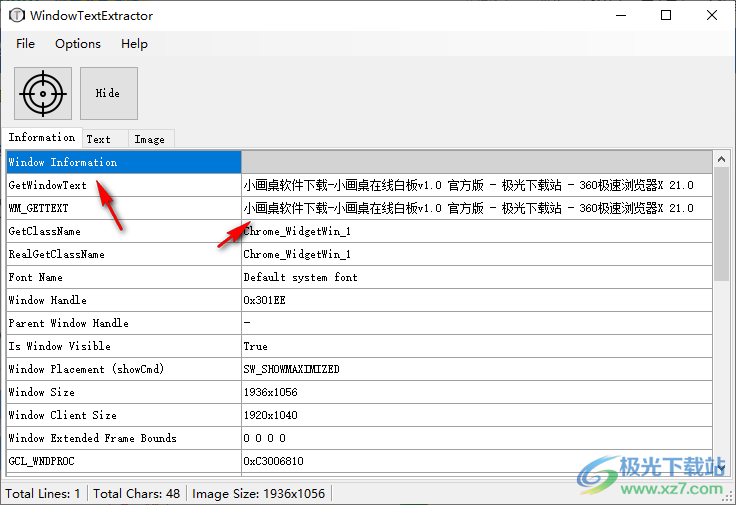Click the True value cell
This screenshot has width=736, height=505.
click(477, 346)
